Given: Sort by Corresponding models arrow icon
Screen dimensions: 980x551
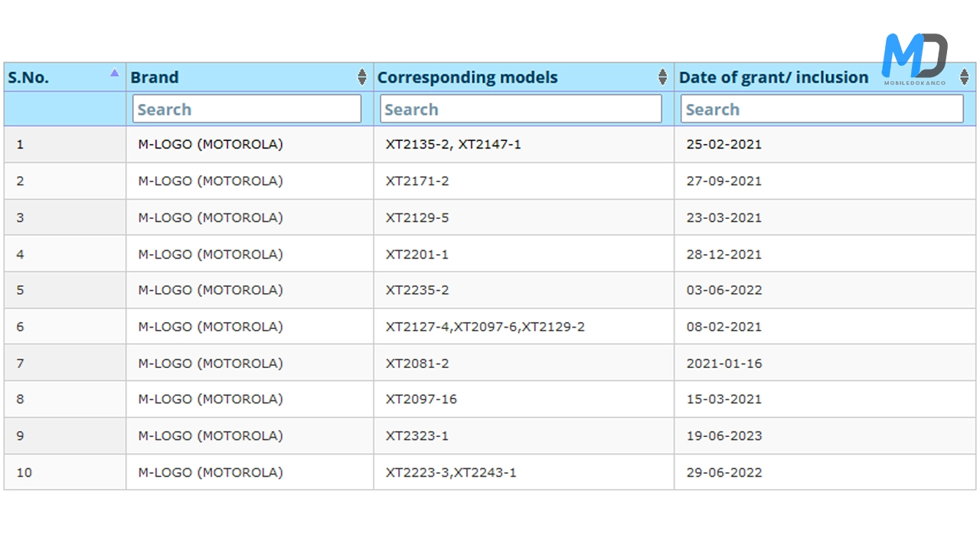Looking at the screenshot, I should [663, 77].
